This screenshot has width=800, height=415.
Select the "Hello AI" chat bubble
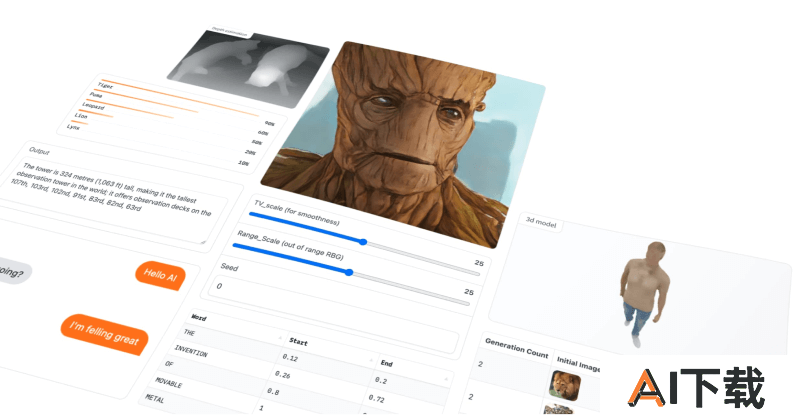click(159, 275)
